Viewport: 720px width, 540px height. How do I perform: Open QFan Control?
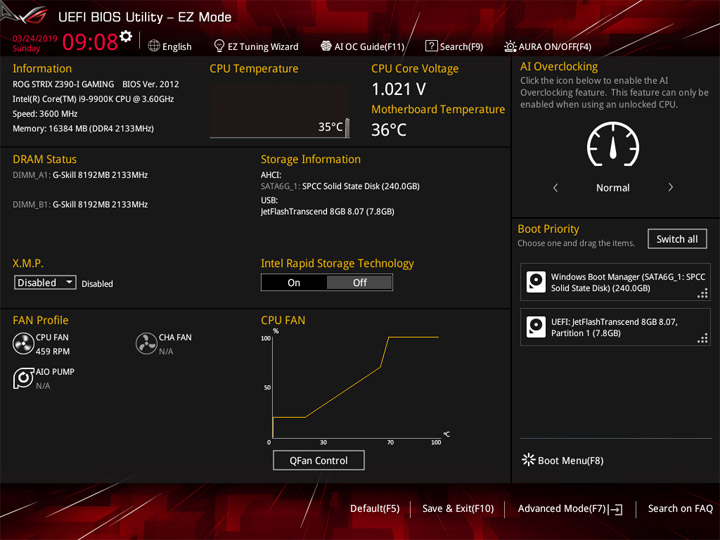tap(319, 460)
